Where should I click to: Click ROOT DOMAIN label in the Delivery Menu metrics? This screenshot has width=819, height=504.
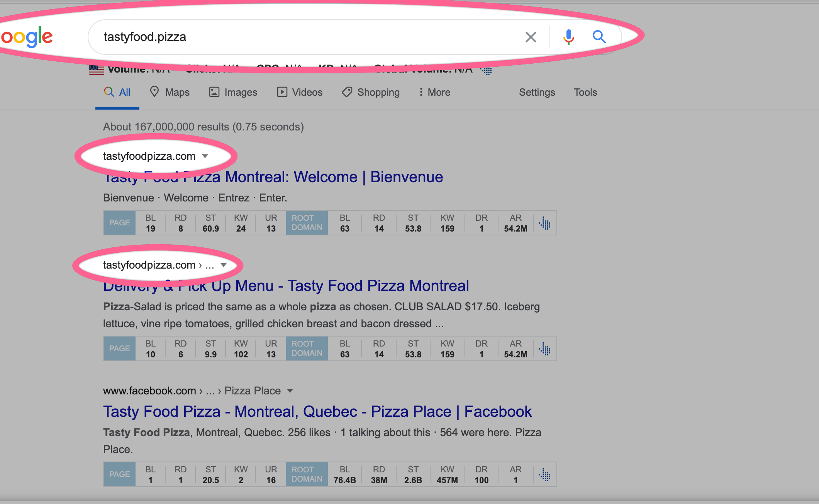(x=307, y=348)
